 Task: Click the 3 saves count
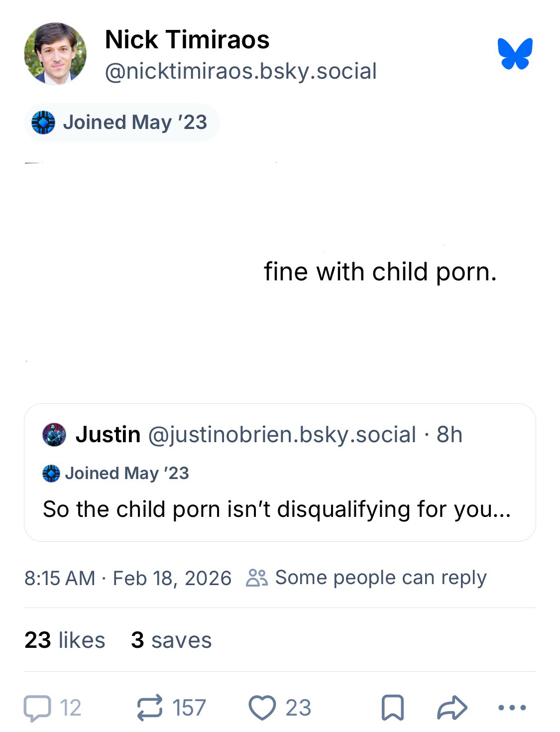[x=171, y=640]
